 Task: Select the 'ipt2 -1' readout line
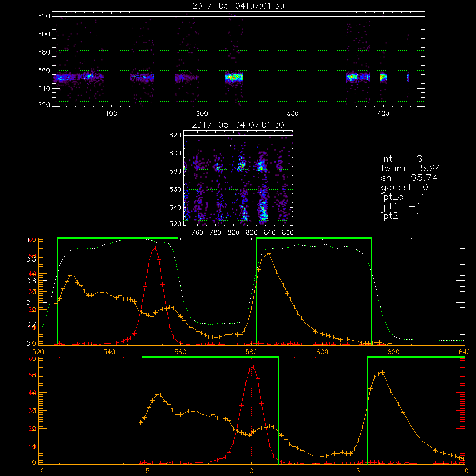click(x=401, y=216)
